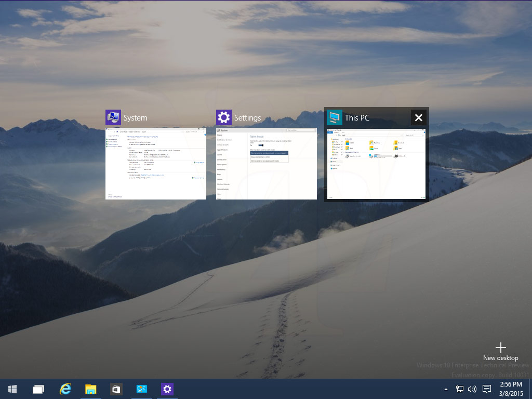Image resolution: width=532 pixels, height=399 pixels.
Task: Switch to the System window thumbnail
Action: [156, 164]
